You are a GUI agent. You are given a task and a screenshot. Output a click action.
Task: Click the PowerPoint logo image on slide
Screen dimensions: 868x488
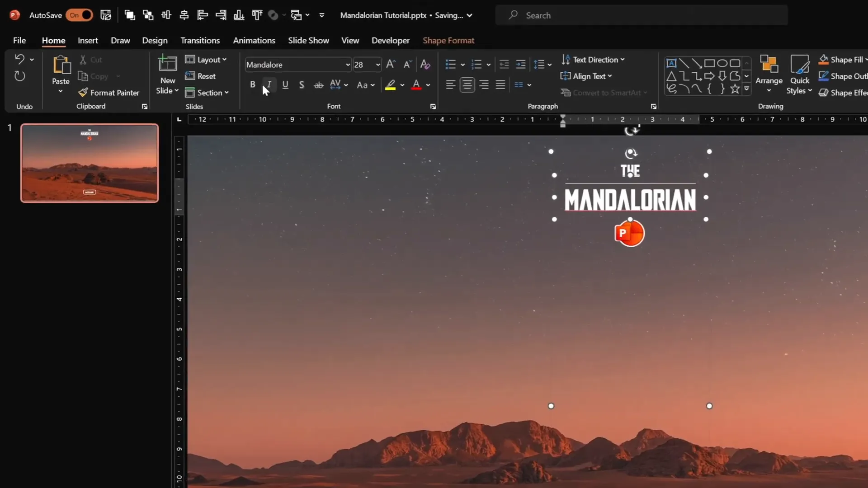(630, 233)
